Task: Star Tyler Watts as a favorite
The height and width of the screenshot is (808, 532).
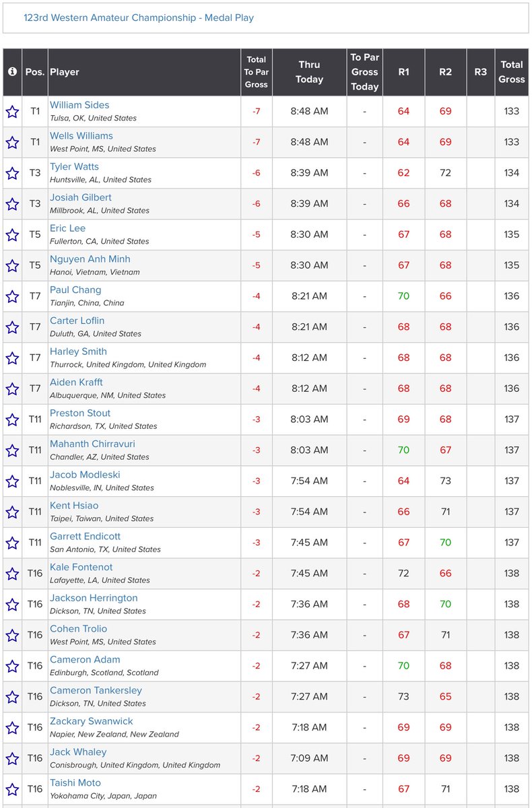Action: [12, 173]
